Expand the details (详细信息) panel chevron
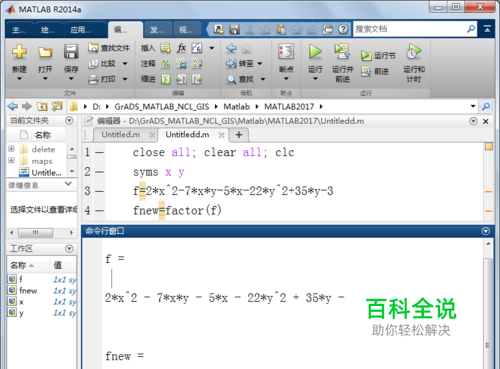 68,184
